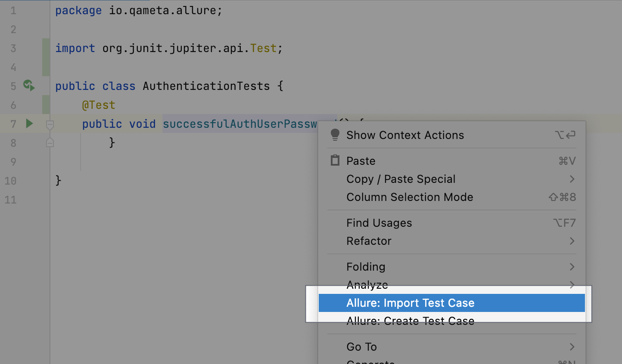Click the AuthenticationTests class name
The image size is (622, 364).
206,86
